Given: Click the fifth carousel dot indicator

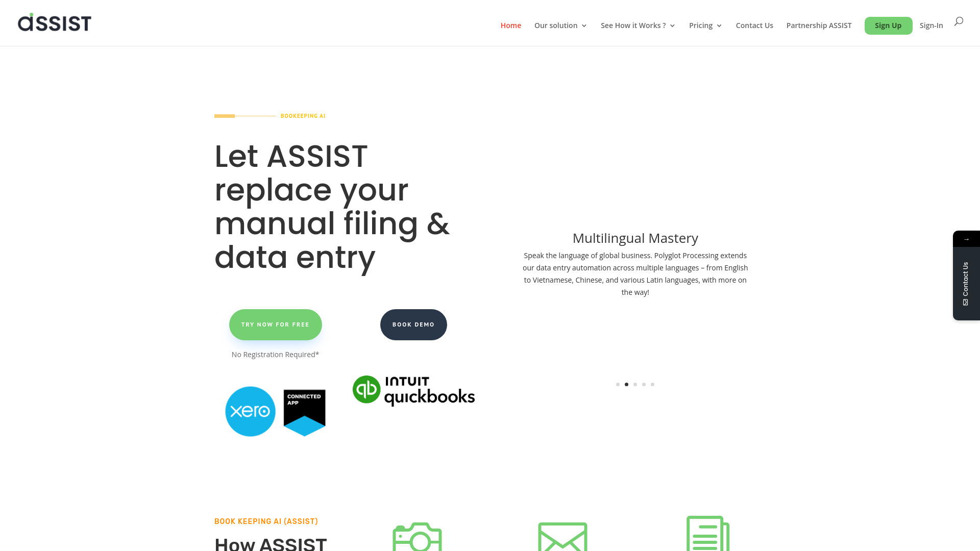Looking at the screenshot, I should [x=652, y=384].
